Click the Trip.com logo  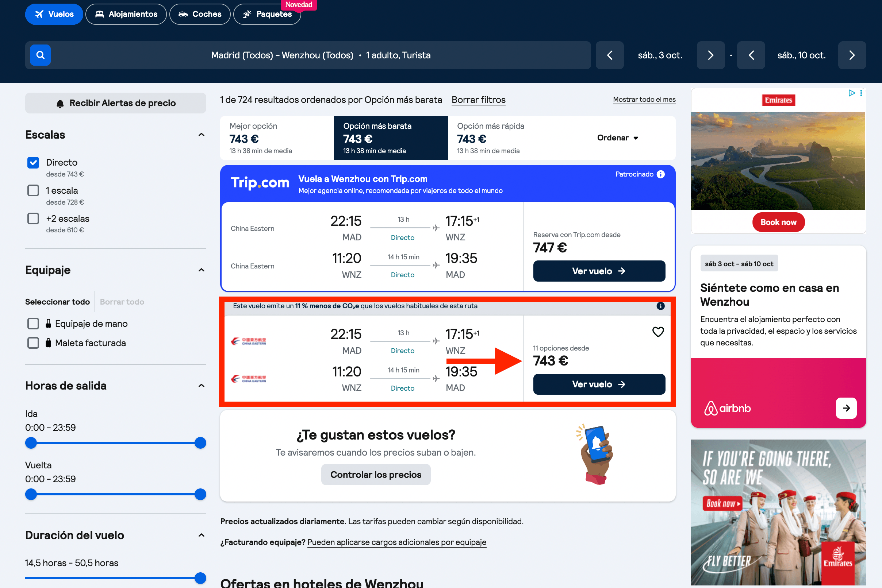[x=260, y=183]
